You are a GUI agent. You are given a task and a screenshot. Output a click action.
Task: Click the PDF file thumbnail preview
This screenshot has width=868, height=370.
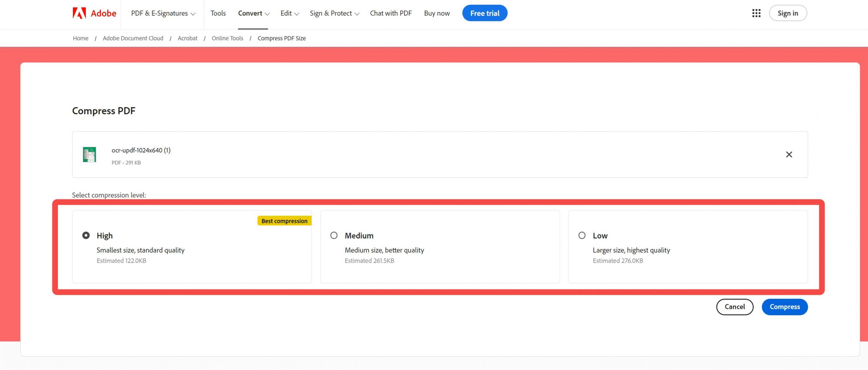90,154
